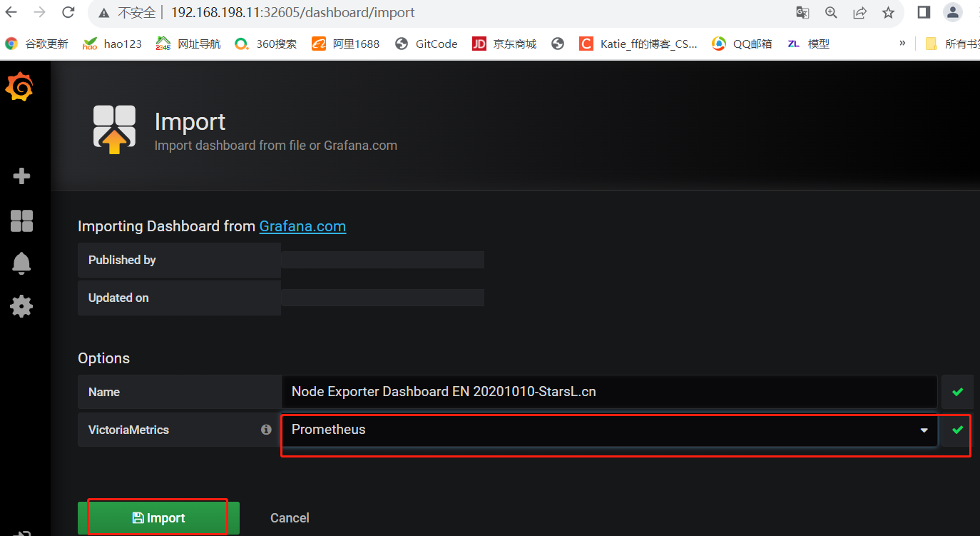This screenshot has height=536, width=980.
Task: Open the 谷歌更新 bookmark
Action: click(36, 44)
